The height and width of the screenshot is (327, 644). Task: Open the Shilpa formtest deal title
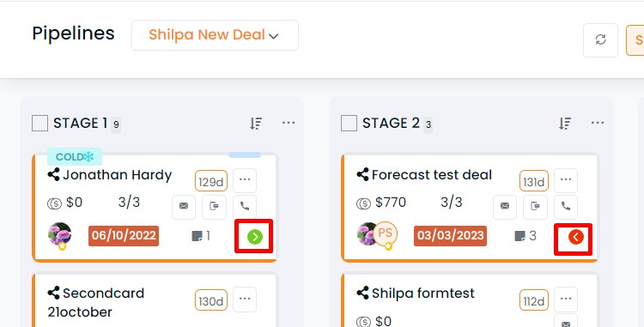coord(423,294)
